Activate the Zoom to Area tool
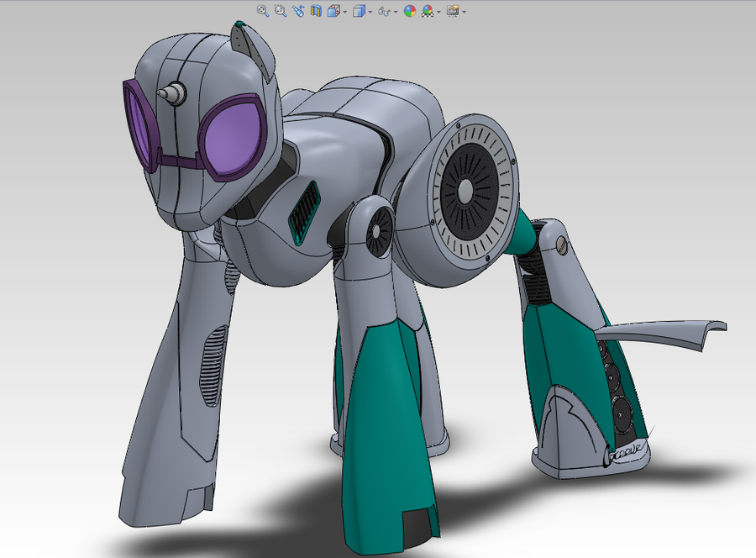The image size is (756, 558). [281, 11]
